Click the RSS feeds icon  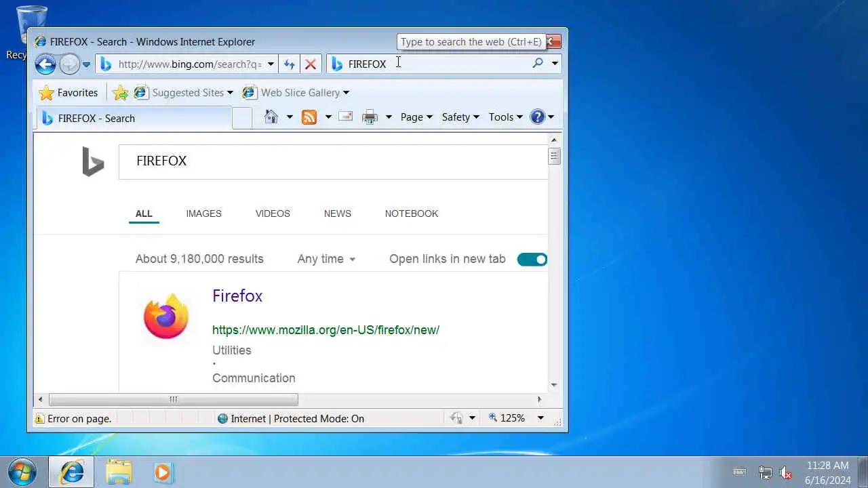[309, 117]
